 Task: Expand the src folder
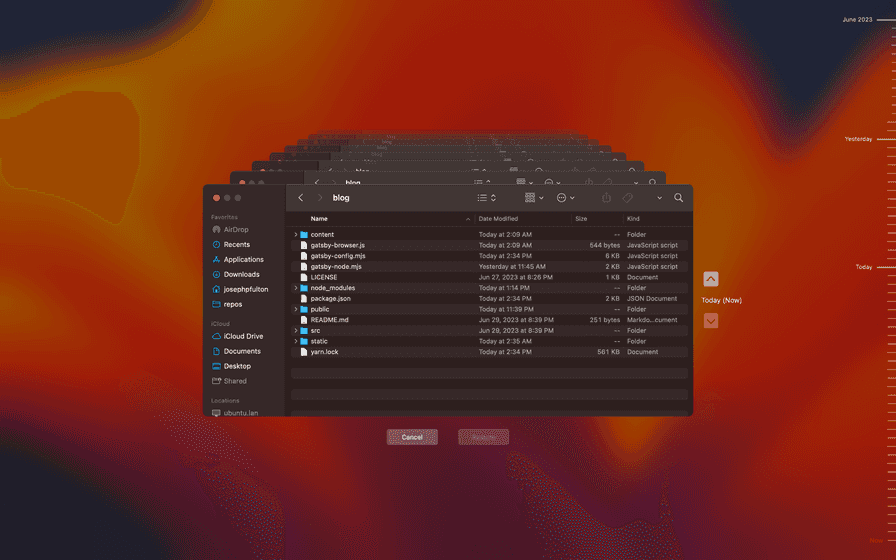pos(296,330)
